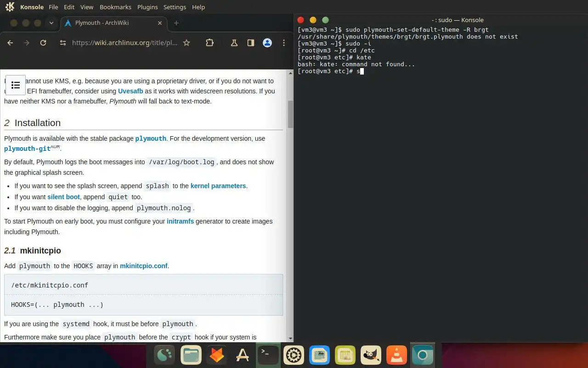Viewport: 588px width, 368px height.
Task: Launch GIMP from the dock
Action: [371, 355]
